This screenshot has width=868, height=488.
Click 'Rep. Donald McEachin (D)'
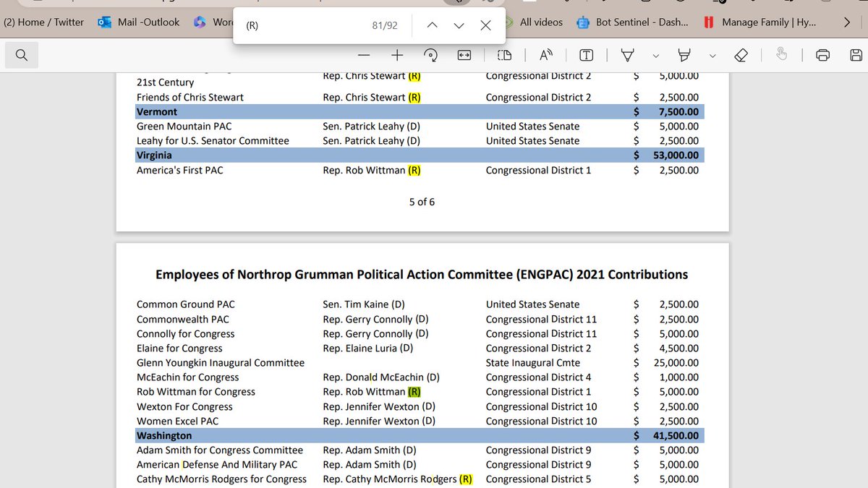pyautogui.click(x=381, y=377)
